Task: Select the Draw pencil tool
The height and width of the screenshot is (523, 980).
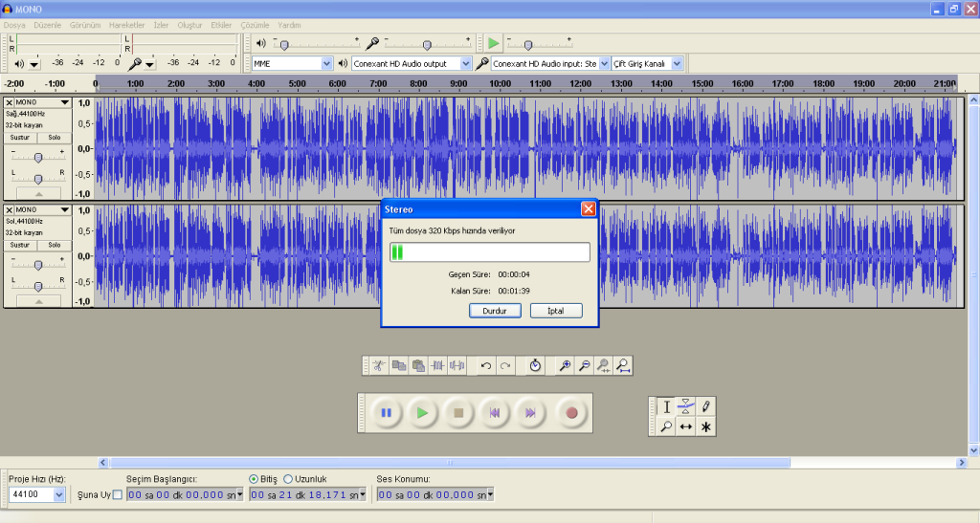Action: [705, 407]
